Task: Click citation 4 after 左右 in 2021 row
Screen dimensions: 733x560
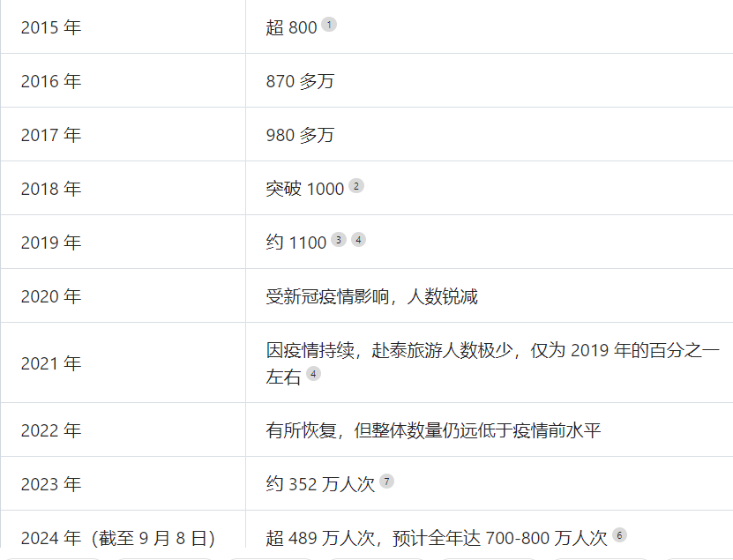Action: click(313, 374)
